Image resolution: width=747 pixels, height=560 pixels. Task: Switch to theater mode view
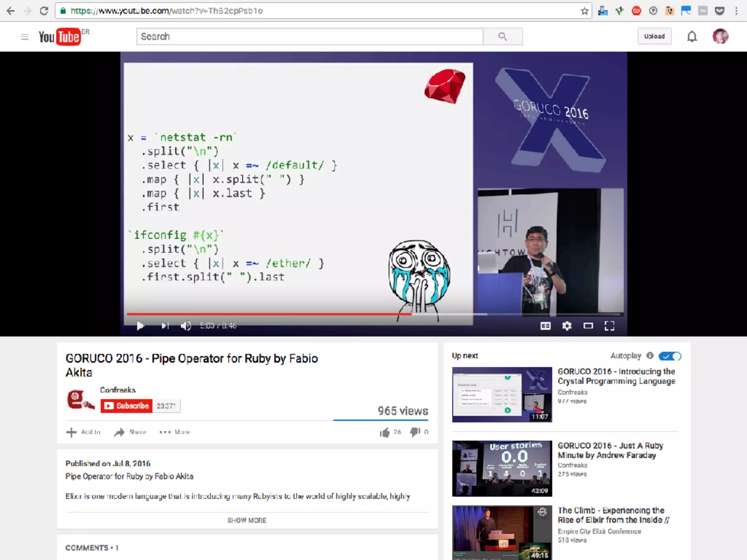click(588, 326)
